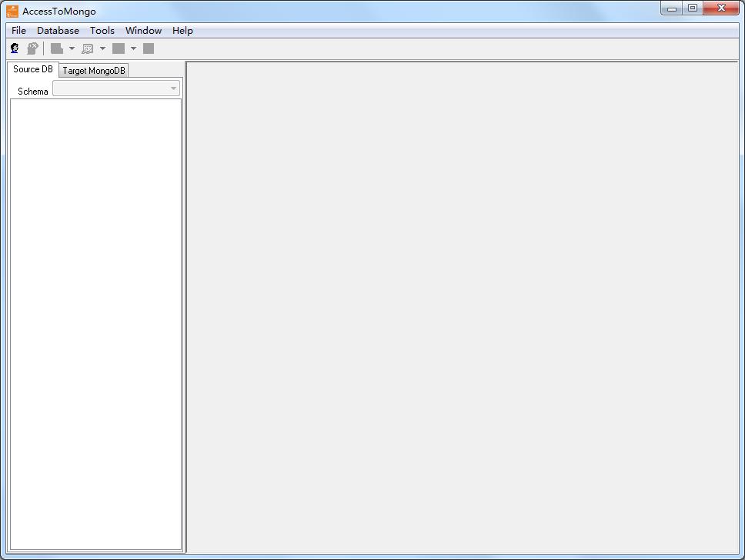Viewport: 745px width, 560px height.
Task: Open the File menu
Action: click(18, 31)
